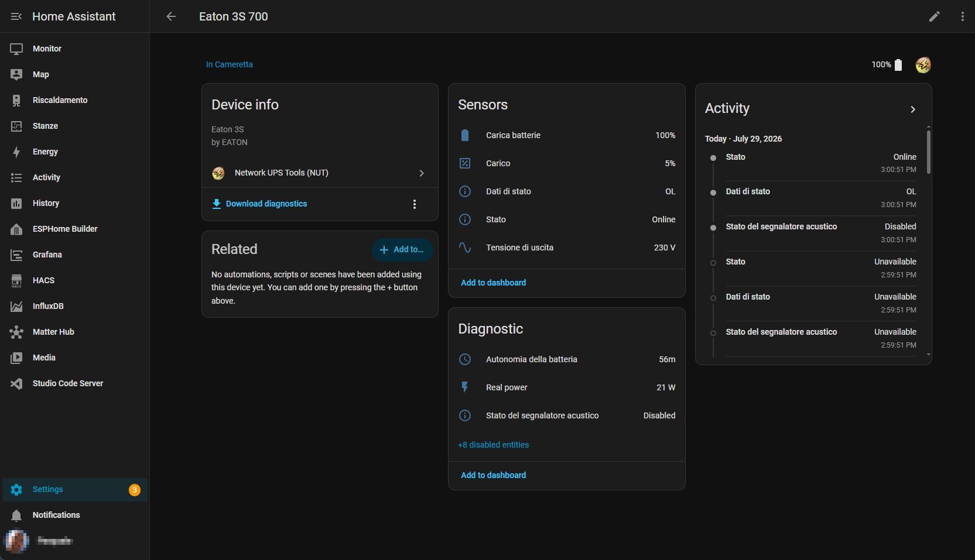Open the Activity sidebar item

pos(75,177)
